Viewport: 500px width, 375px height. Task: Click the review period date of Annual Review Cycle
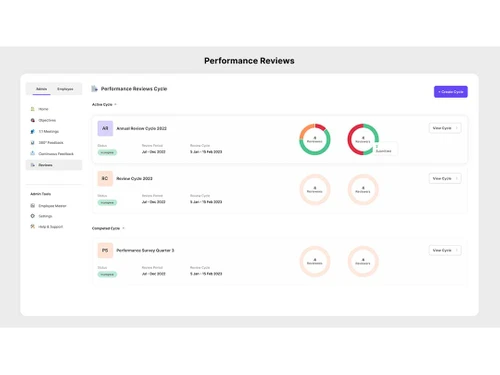[x=154, y=152]
